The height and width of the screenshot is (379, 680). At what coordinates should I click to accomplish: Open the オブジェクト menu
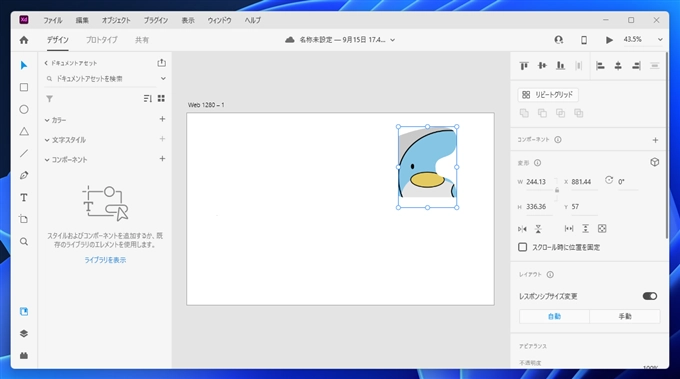(x=116, y=20)
